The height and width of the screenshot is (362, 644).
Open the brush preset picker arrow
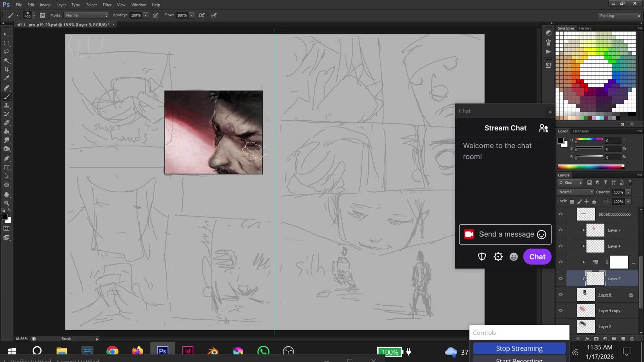(34, 15)
